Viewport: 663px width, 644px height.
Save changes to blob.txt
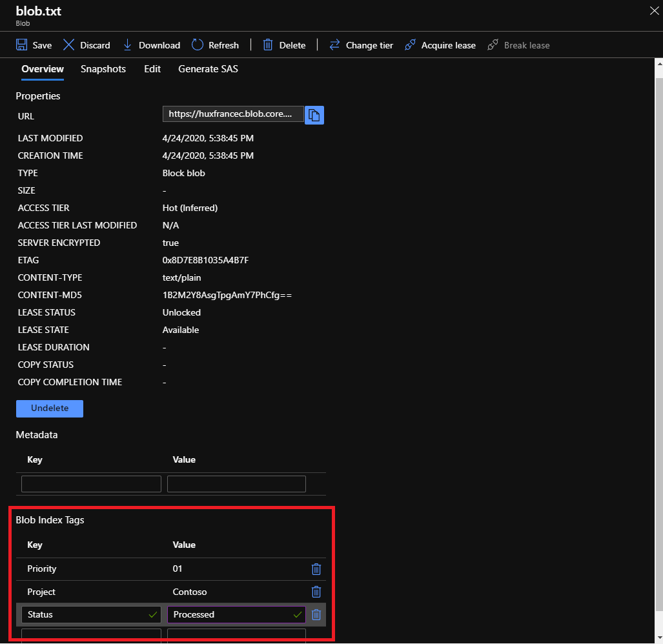tap(34, 45)
